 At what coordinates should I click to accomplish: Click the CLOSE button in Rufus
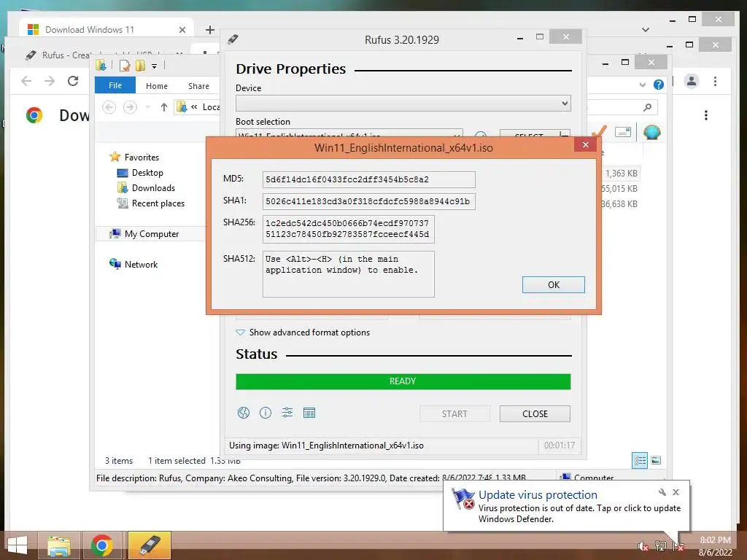[535, 414]
